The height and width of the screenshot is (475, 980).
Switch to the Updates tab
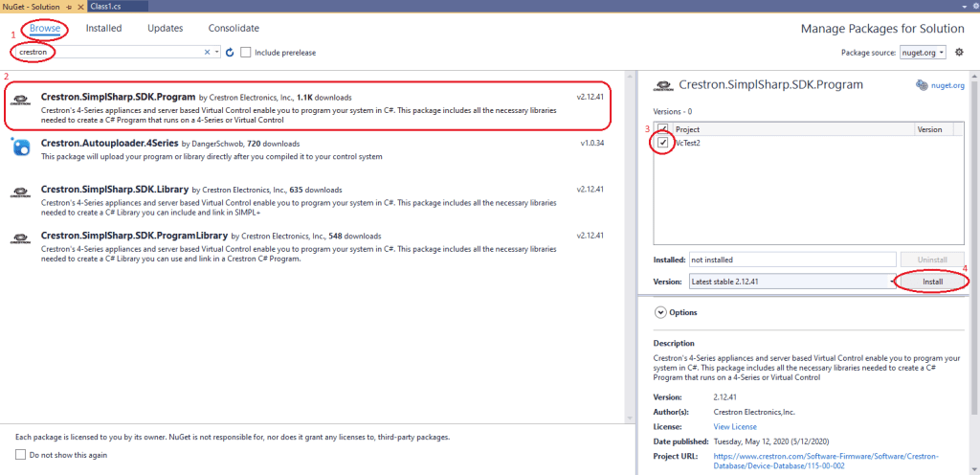pyautogui.click(x=165, y=29)
